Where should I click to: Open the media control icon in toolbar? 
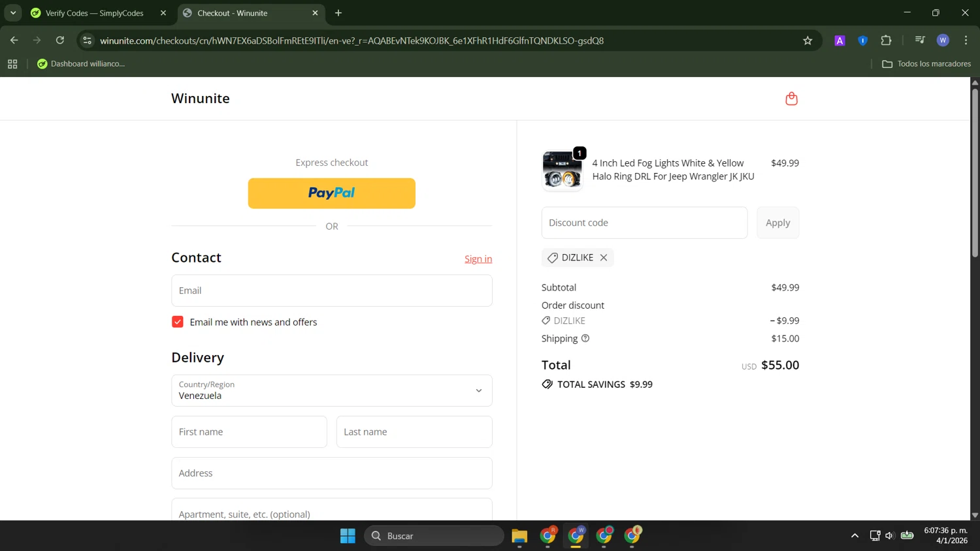click(x=920, y=40)
